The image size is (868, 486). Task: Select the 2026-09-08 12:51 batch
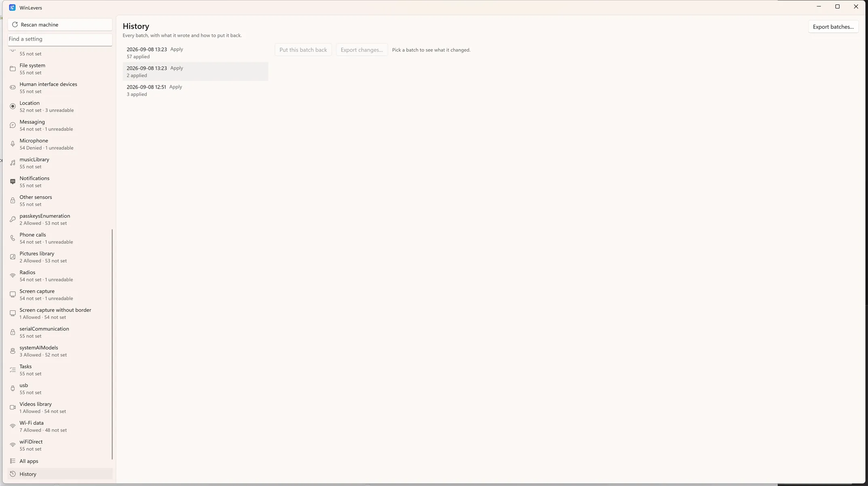(x=195, y=90)
